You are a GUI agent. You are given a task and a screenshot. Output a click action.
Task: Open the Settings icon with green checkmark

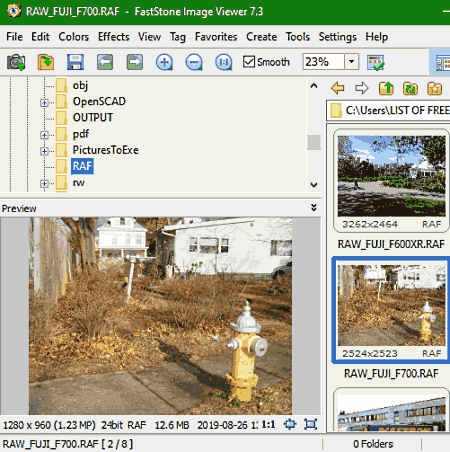point(376,62)
